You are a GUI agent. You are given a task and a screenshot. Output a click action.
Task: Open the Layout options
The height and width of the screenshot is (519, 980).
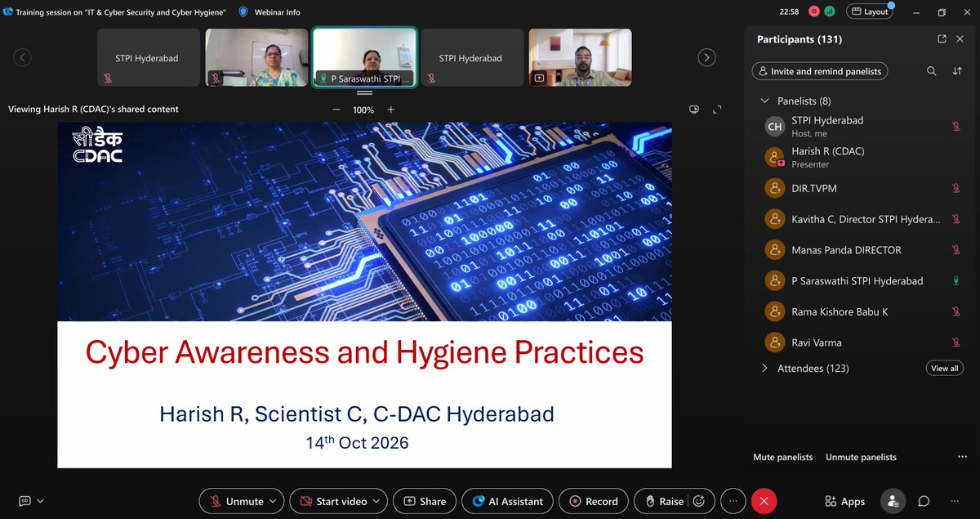(x=869, y=11)
